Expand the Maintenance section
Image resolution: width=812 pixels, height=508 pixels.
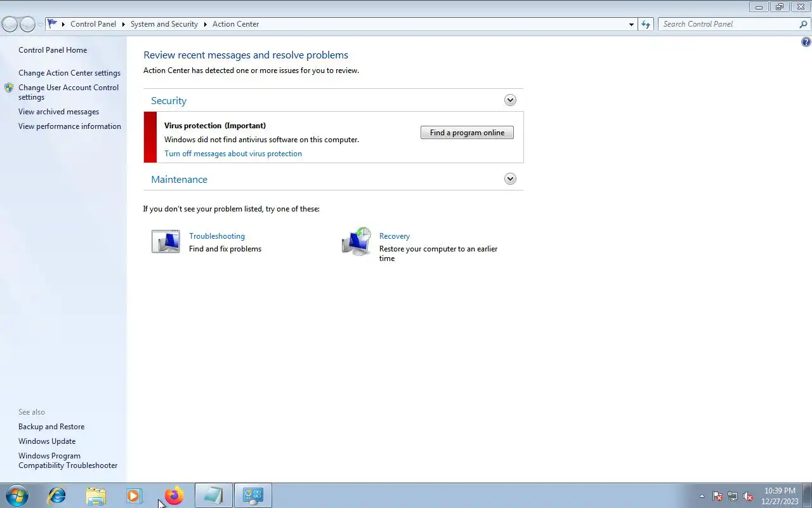click(510, 179)
